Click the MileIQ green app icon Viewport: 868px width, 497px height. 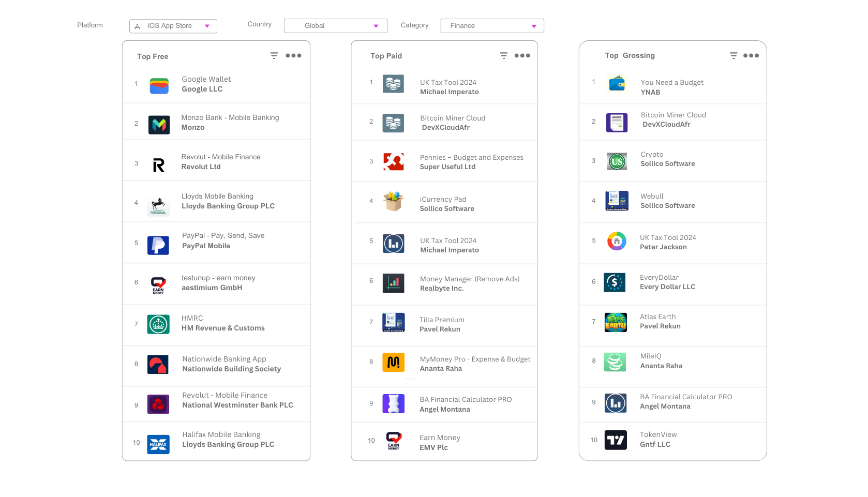point(615,362)
